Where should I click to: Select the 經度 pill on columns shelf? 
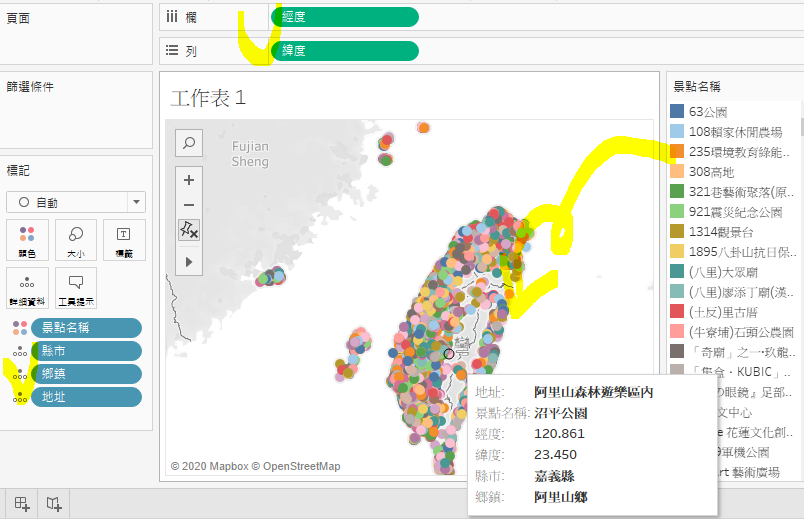click(345, 17)
